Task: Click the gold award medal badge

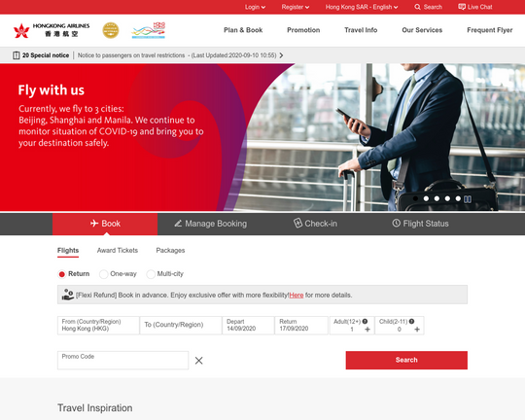Action: [x=111, y=30]
